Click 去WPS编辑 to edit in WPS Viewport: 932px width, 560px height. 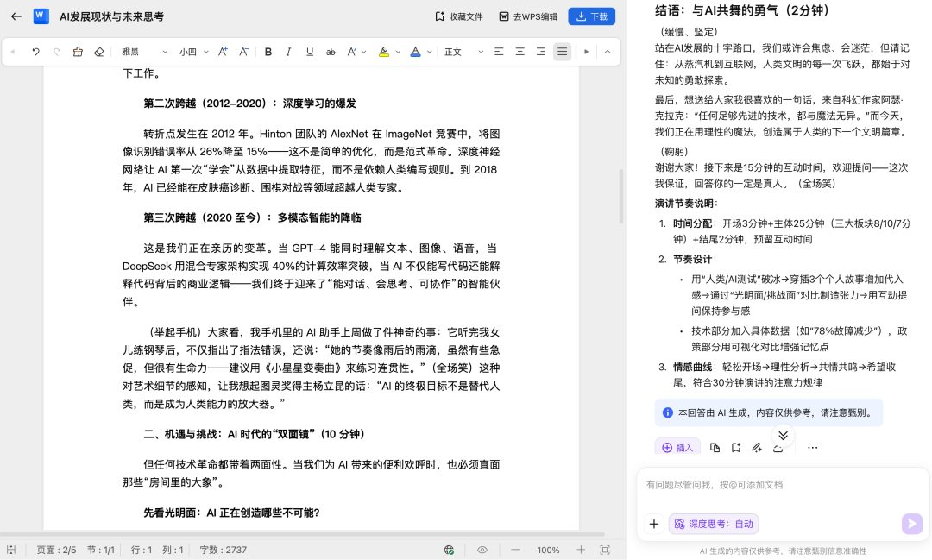(x=528, y=16)
